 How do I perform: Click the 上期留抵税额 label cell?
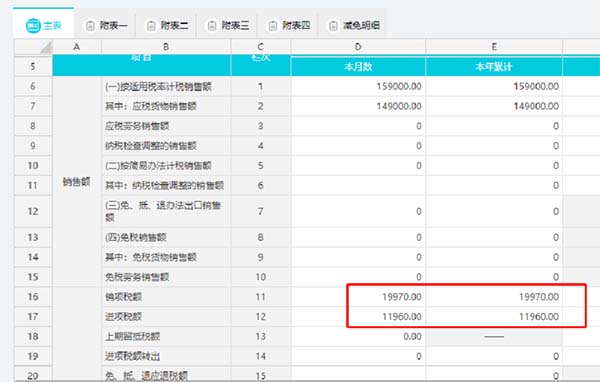tap(166, 336)
